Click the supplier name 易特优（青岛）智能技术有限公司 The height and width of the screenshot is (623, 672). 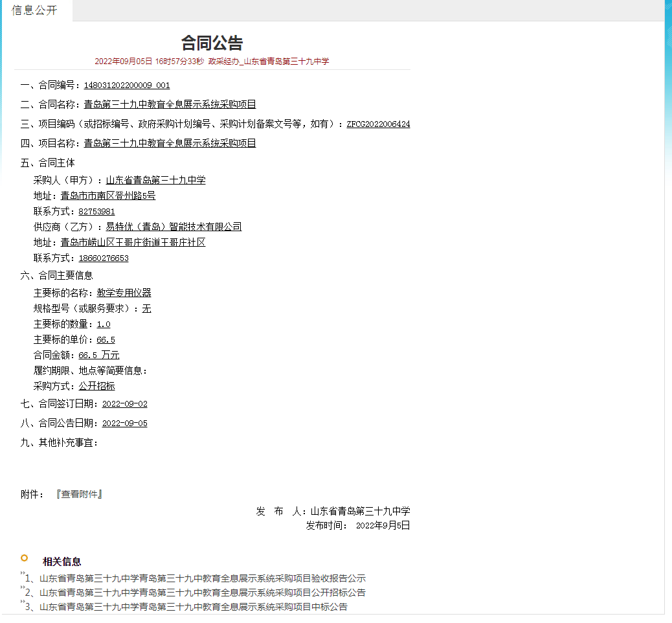tap(174, 227)
